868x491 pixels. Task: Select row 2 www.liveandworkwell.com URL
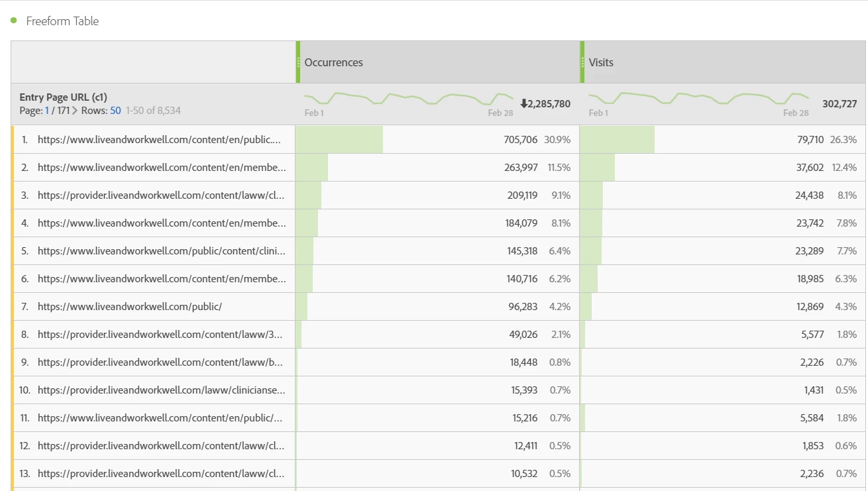(x=162, y=168)
